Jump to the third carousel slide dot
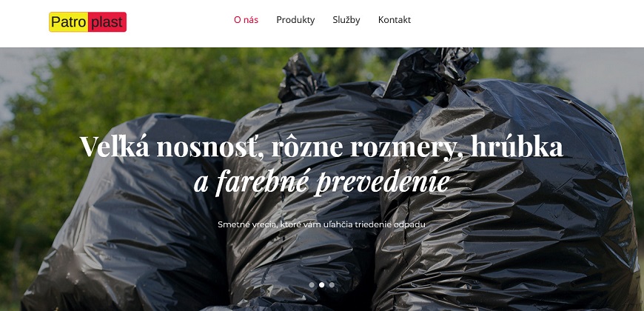 click(x=332, y=284)
